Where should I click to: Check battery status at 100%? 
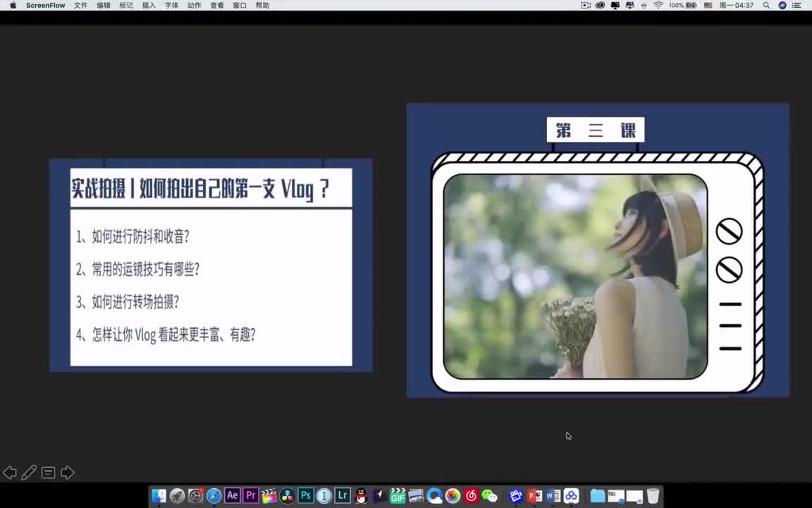tap(682, 5)
